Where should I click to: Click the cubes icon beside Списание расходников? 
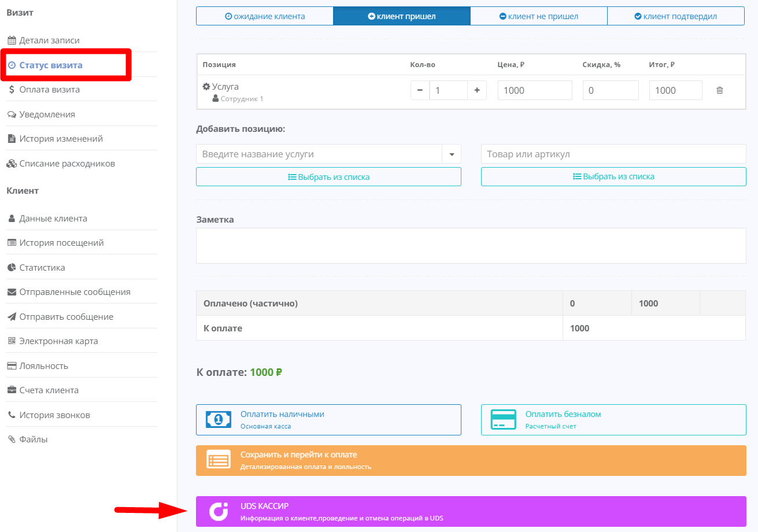(11, 164)
